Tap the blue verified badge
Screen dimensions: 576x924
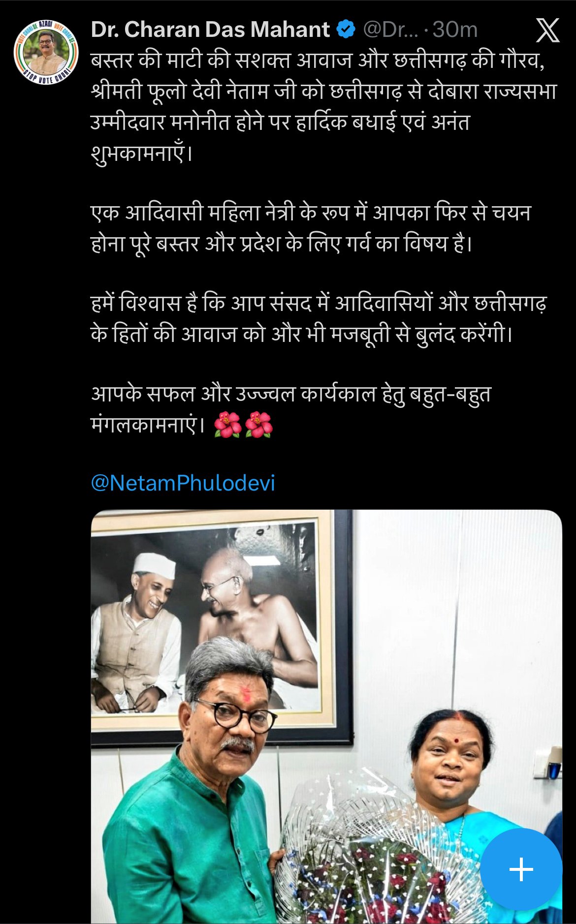pyautogui.click(x=346, y=30)
